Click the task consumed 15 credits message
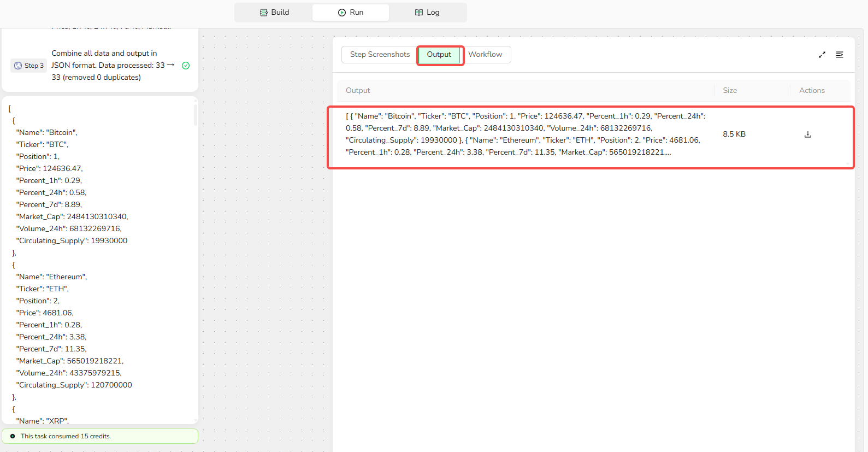Screen dimensions: 868x452 66,436
